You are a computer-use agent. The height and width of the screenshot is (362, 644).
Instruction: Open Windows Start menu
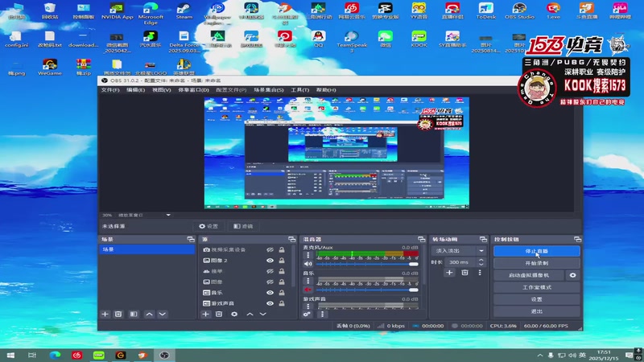click(10, 355)
